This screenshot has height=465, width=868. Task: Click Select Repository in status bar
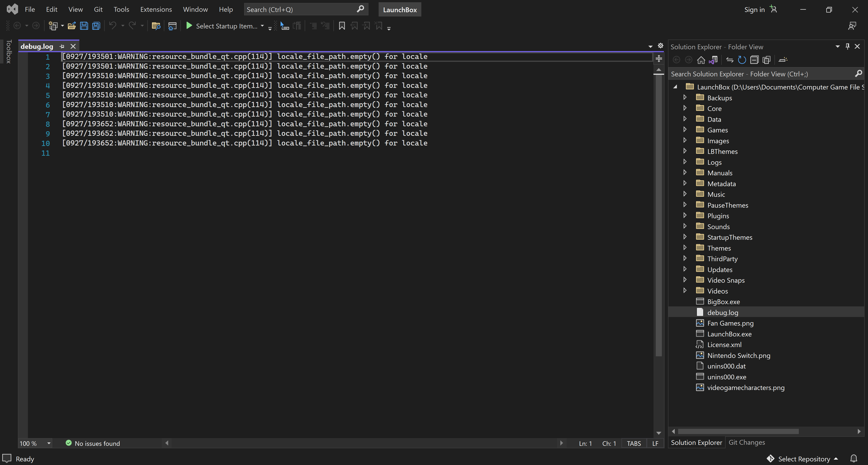coord(804,459)
